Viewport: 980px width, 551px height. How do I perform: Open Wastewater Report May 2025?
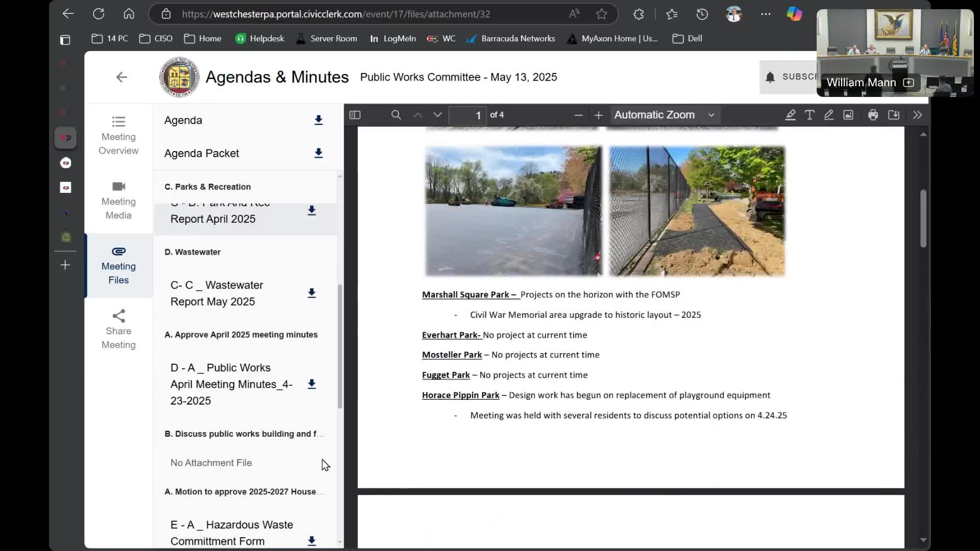point(217,293)
